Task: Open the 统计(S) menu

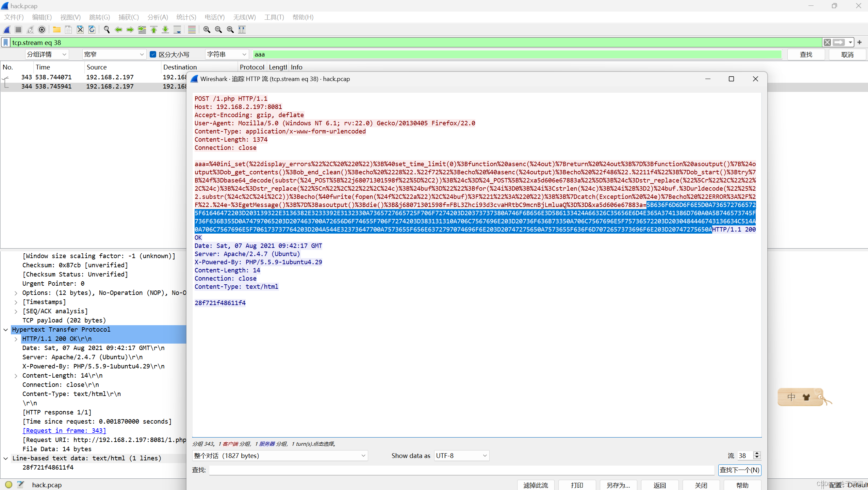Action: [x=185, y=17]
